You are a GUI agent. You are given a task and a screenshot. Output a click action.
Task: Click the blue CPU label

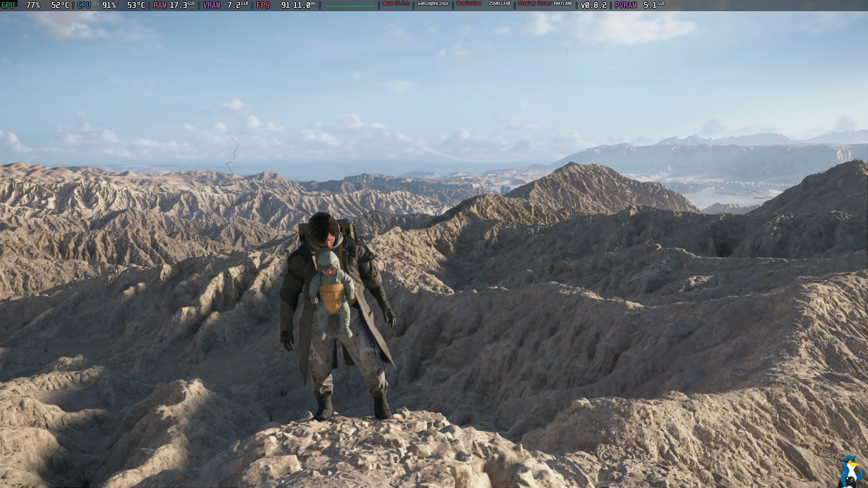tap(84, 5)
